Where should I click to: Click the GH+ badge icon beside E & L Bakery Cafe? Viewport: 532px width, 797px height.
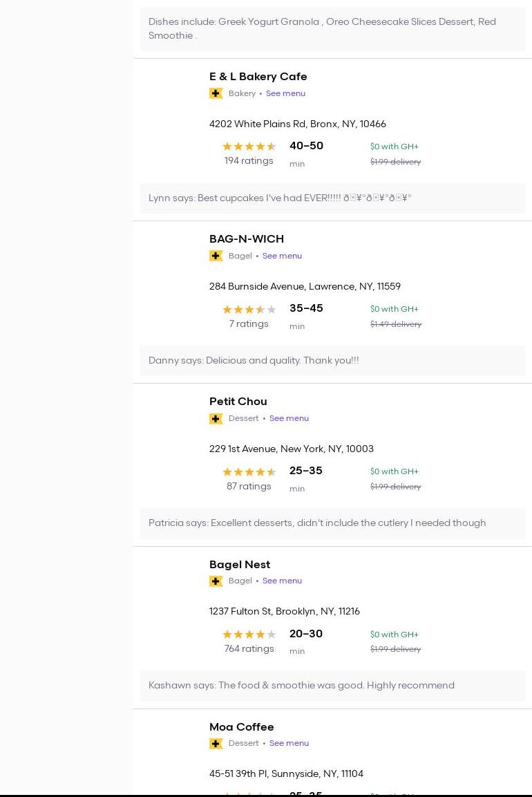216,93
